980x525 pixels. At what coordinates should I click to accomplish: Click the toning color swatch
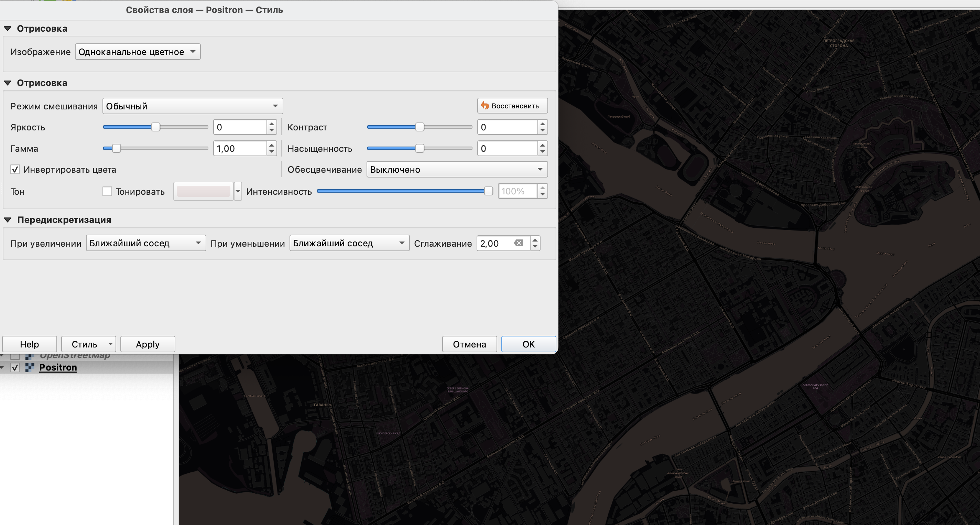(204, 192)
